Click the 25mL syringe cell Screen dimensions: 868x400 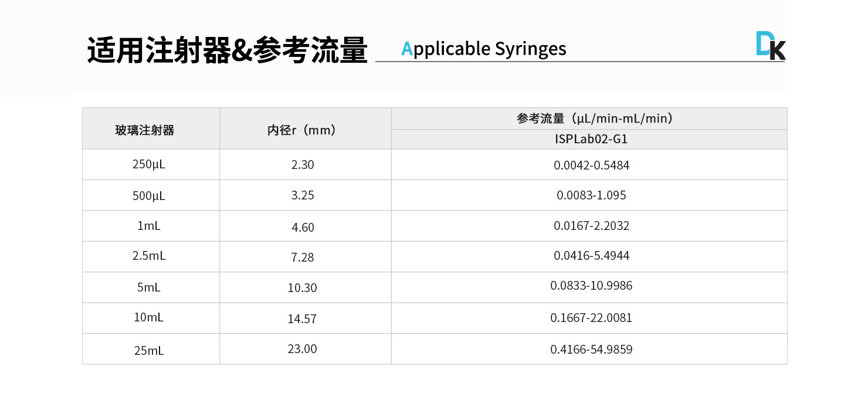[x=149, y=351]
